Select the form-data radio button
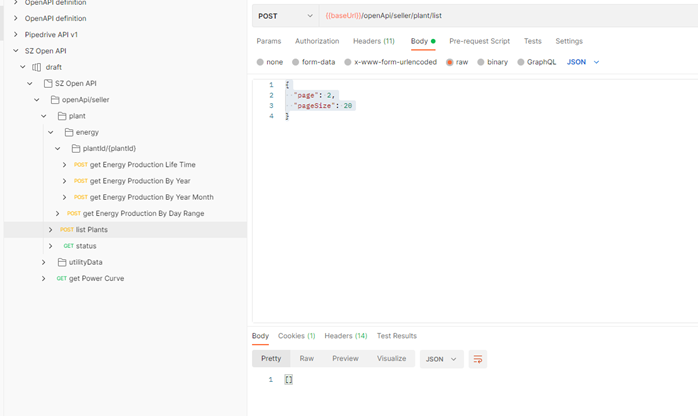 click(x=296, y=62)
